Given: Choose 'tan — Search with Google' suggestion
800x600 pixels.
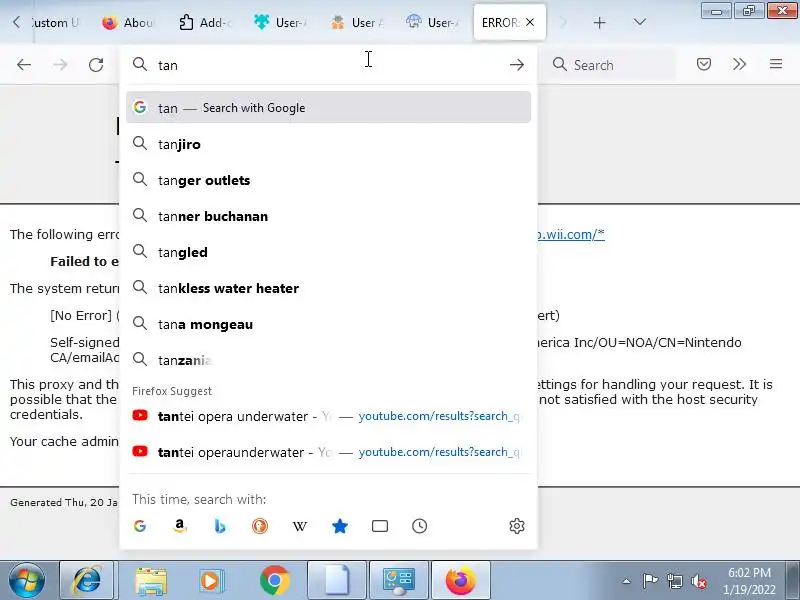Looking at the screenshot, I should (329, 108).
